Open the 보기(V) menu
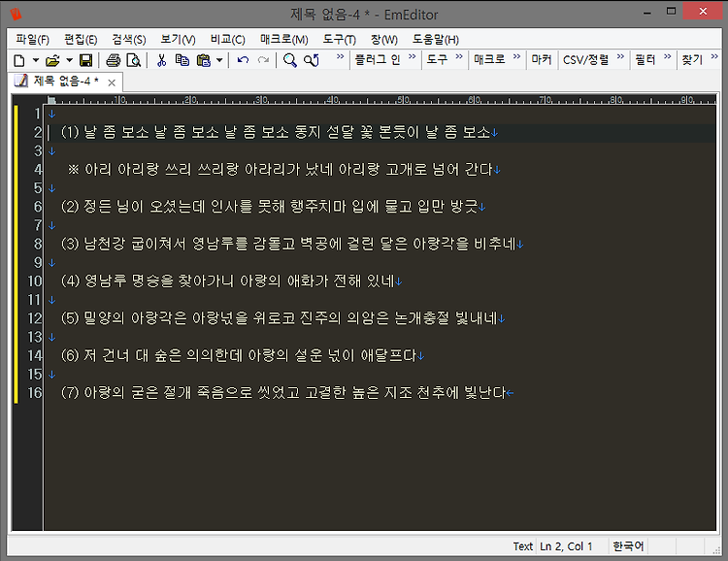Screen dimensions: 728x561 (178, 40)
